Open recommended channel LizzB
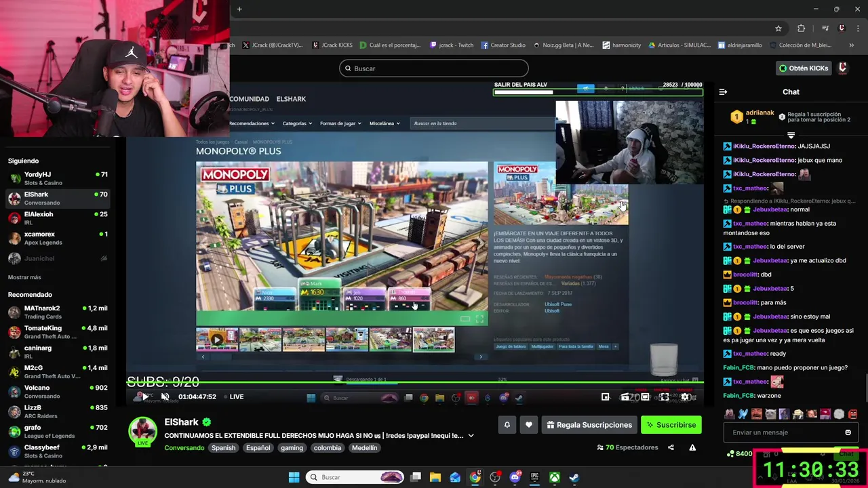 point(58,411)
